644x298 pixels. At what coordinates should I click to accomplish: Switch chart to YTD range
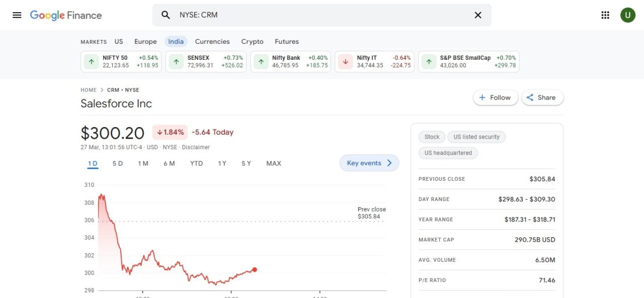pos(196,163)
